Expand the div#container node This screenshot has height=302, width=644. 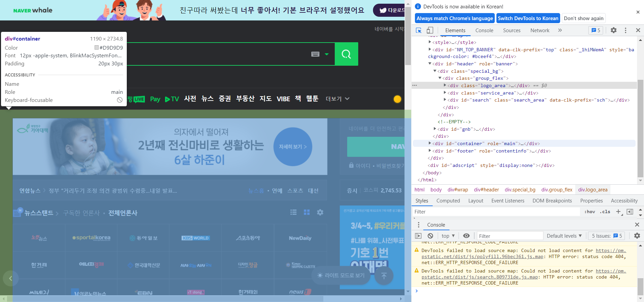430,143
